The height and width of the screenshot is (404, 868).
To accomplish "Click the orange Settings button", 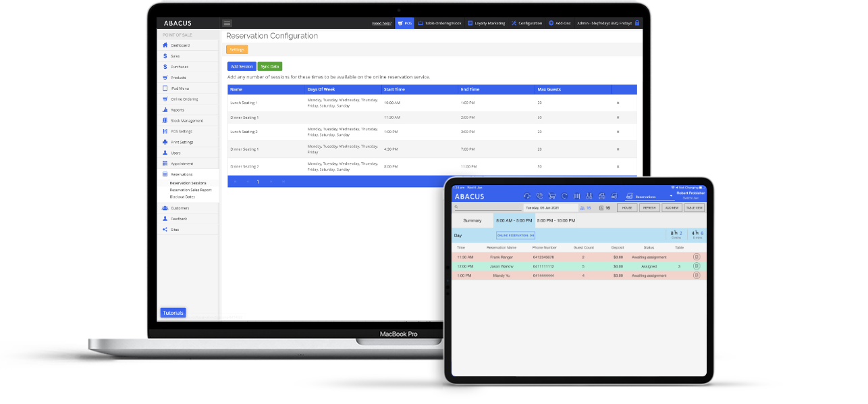I will click(x=237, y=49).
